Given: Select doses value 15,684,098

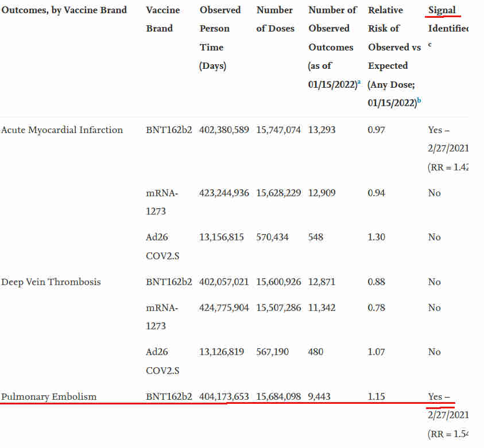Looking at the screenshot, I should tap(278, 396).
